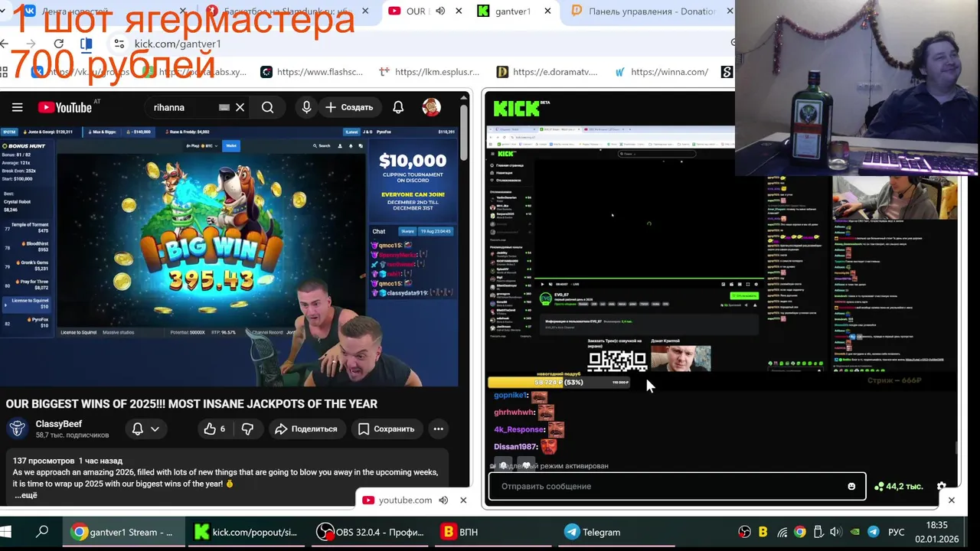Open Dissan1987 username in chat
980x551 pixels.
pos(515,446)
